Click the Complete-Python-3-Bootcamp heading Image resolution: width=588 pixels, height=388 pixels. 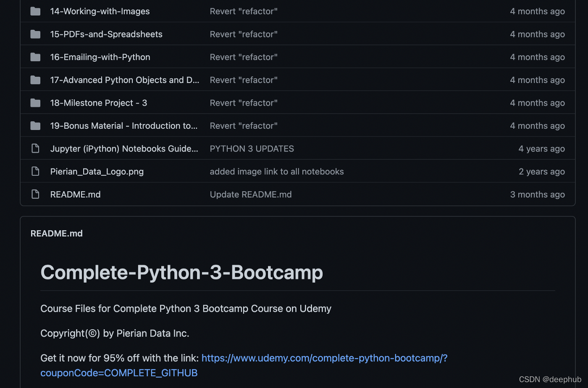pyautogui.click(x=182, y=272)
